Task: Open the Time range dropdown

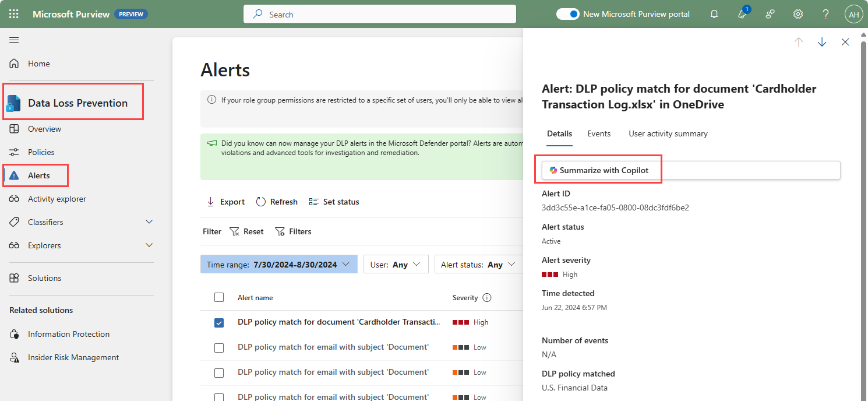Action: (x=278, y=264)
